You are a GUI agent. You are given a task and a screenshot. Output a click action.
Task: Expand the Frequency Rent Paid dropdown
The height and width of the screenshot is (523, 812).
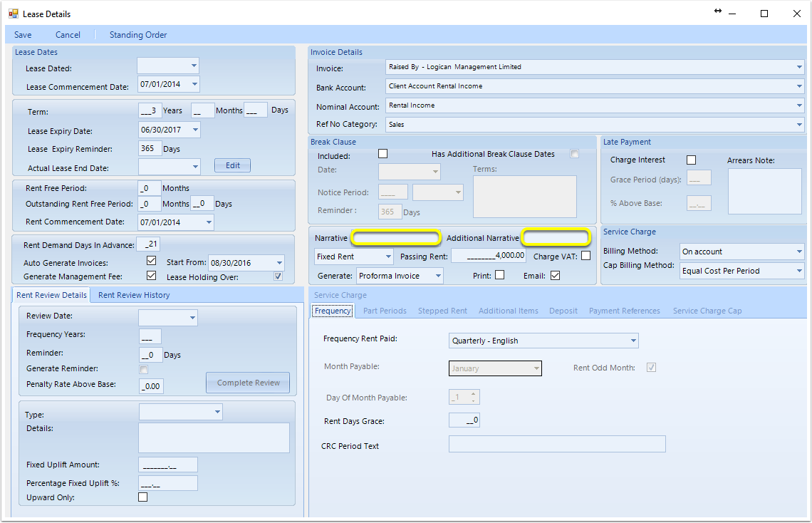(x=633, y=341)
